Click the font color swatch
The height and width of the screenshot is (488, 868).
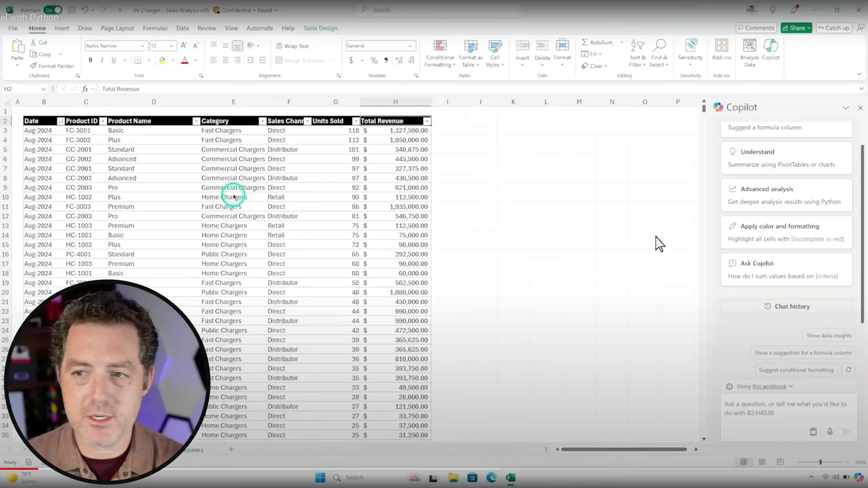tap(184, 60)
